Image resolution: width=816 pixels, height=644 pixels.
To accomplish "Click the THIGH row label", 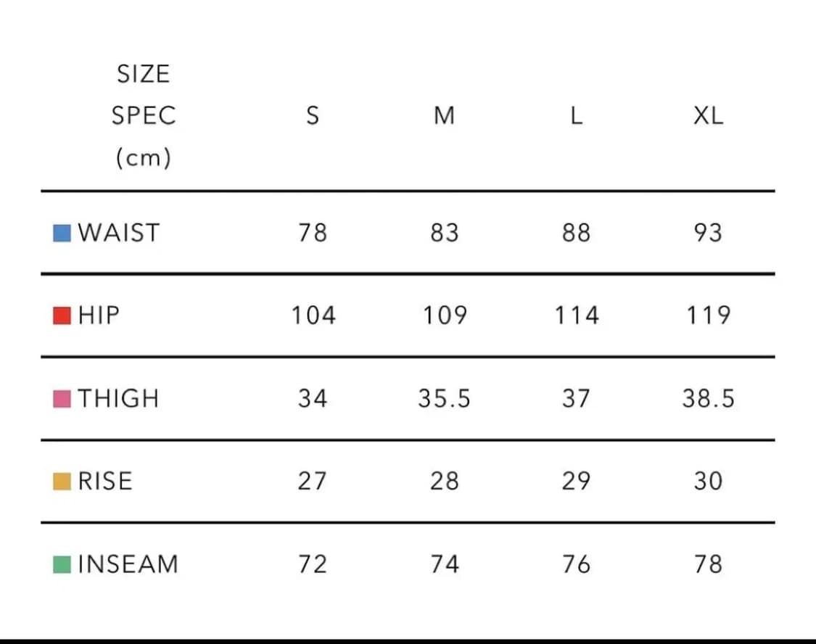I will click(x=118, y=398).
